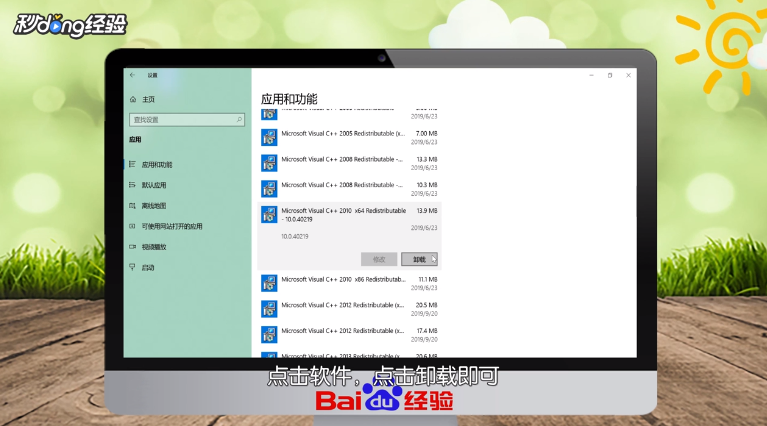Click installer icon of Visual C++ 2012 17.4 MB

pos(269,335)
